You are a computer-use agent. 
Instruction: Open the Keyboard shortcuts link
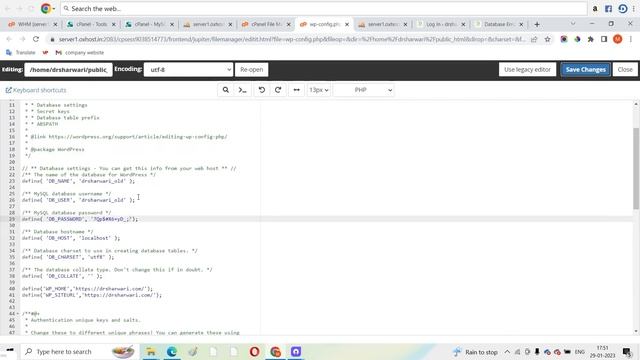coord(36,90)
